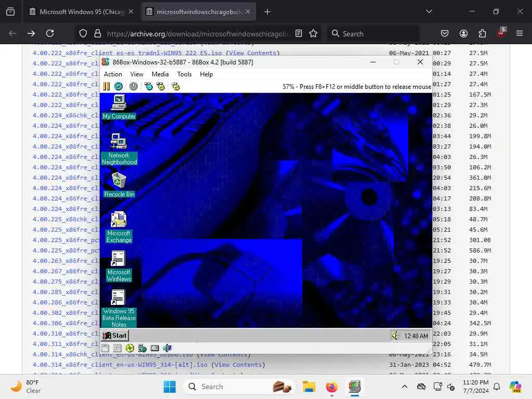This screenshot has width=532, height=399.
Task: Click the CD-ROM icon in 86Box status bar
Action: click(129, 348)
